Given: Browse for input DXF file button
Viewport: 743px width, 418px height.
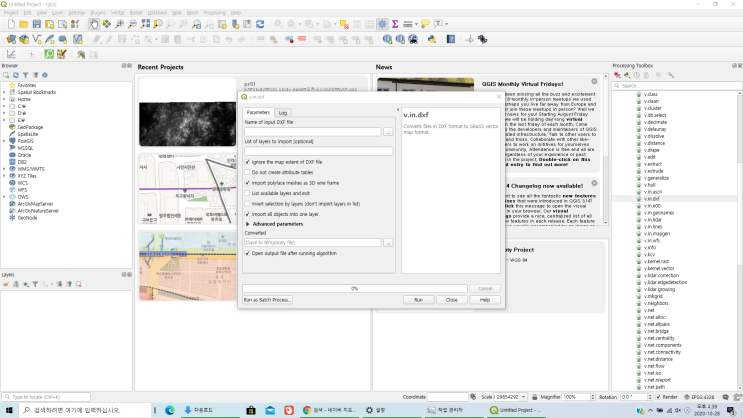Looking at the screenshot, I should [388, 132].
